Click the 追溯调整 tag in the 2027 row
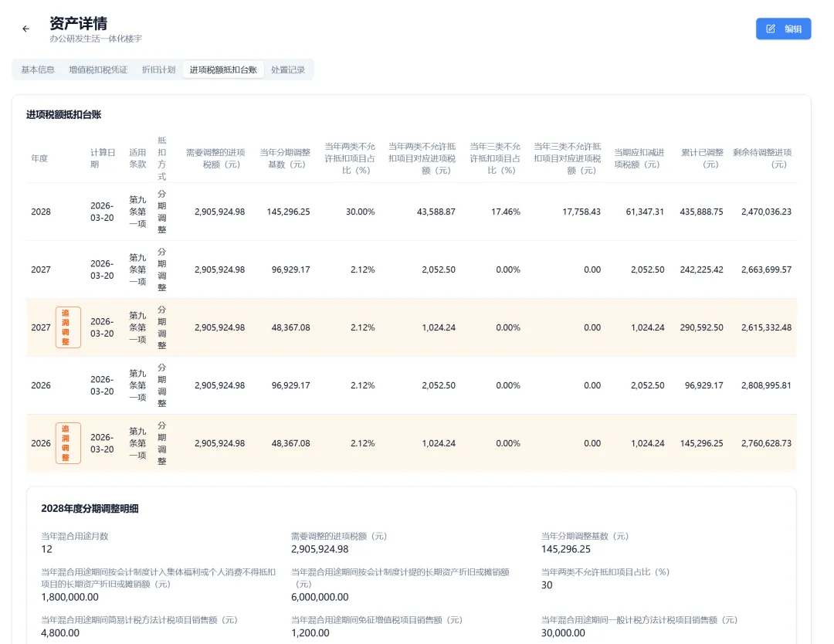Viewport: 834px width, 644px height. click(x=68, y=327)
